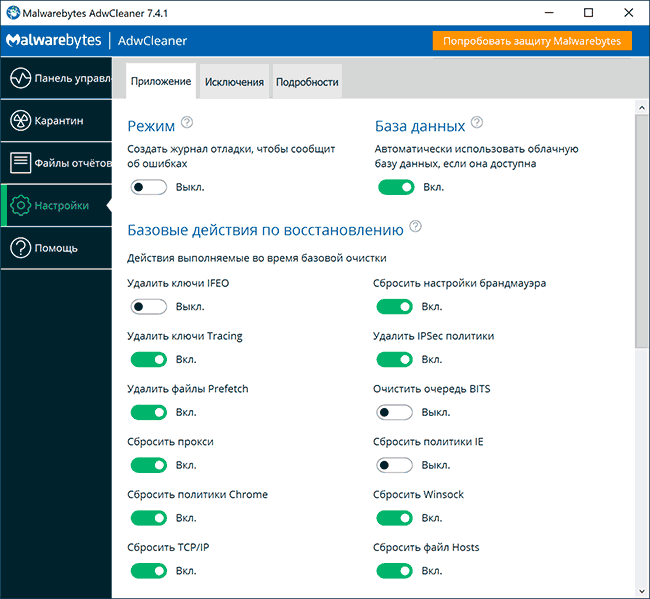Image resolution: width=650 pixels, height=599 pixels.
Task: Click the Сбросить Winsock label
Action: coord(418,494)
